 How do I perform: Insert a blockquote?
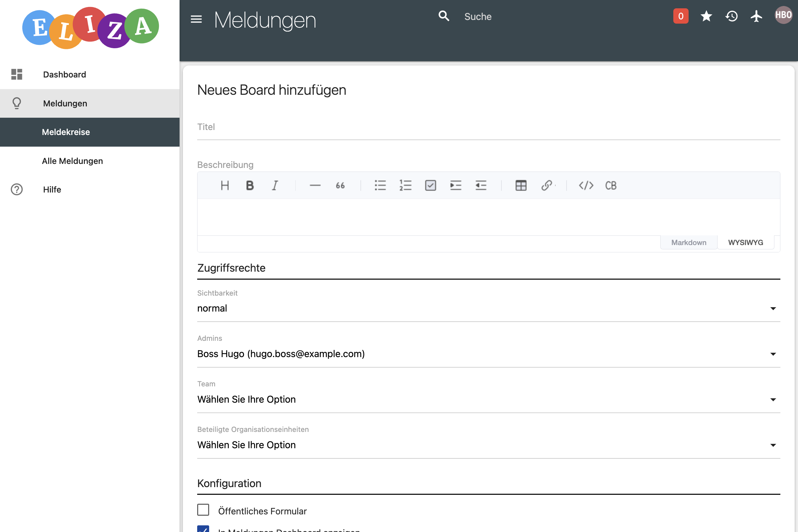[x=340, y=186]
